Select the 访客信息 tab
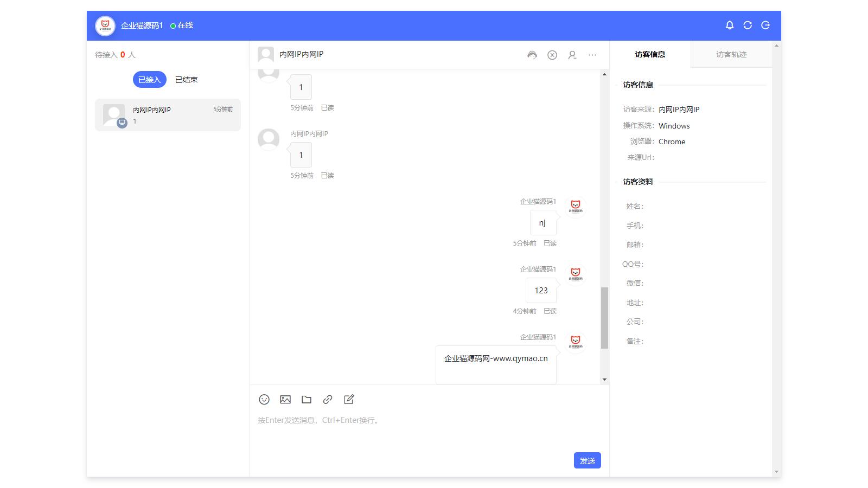 click(x=650, y=54)
